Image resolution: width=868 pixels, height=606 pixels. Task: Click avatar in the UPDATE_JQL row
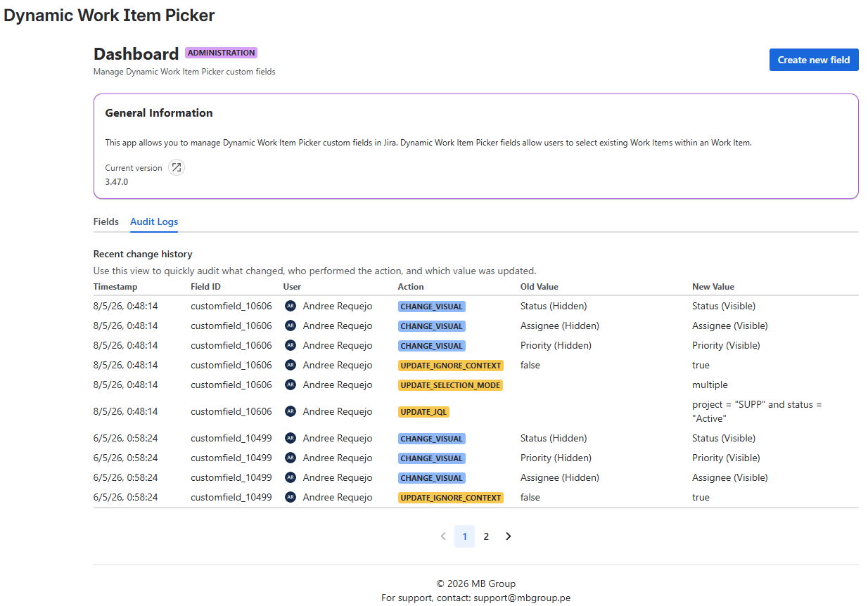pyautogui.click(x=291, y=411)
